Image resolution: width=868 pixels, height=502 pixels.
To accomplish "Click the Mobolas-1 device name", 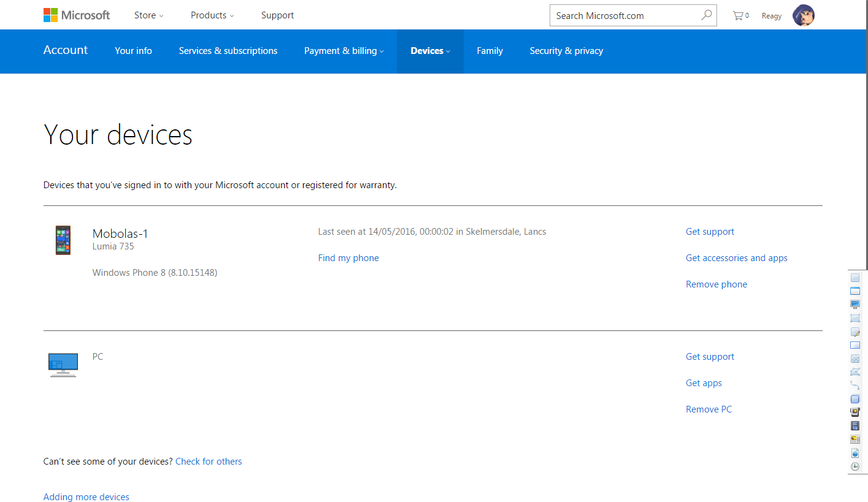I will click(x=120, y=234).
